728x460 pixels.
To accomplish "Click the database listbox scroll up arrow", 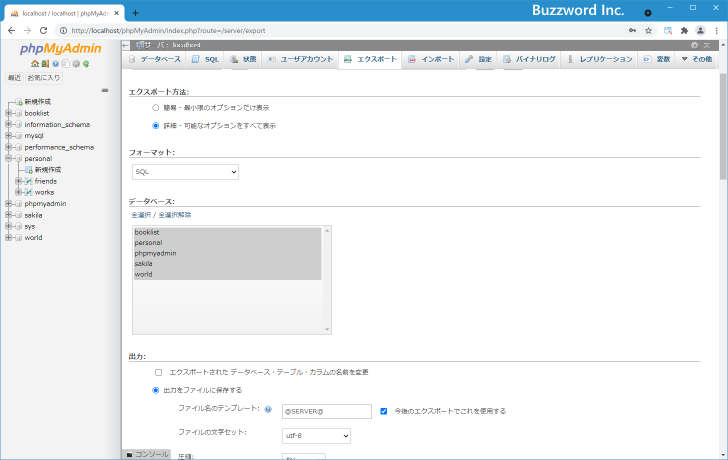I will coord(327,231).
